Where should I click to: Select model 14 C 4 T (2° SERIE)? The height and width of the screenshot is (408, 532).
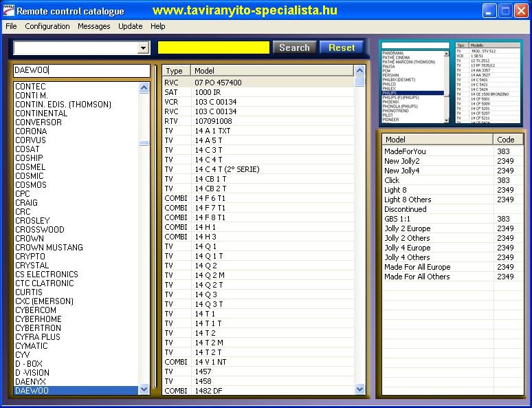(258, 169)
